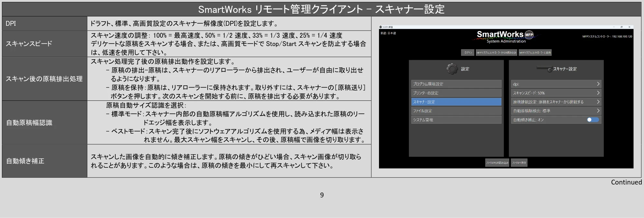Expand the 原稿排紙設定 row chevron
Screen dimensions: 644x218
coord(598,102)
